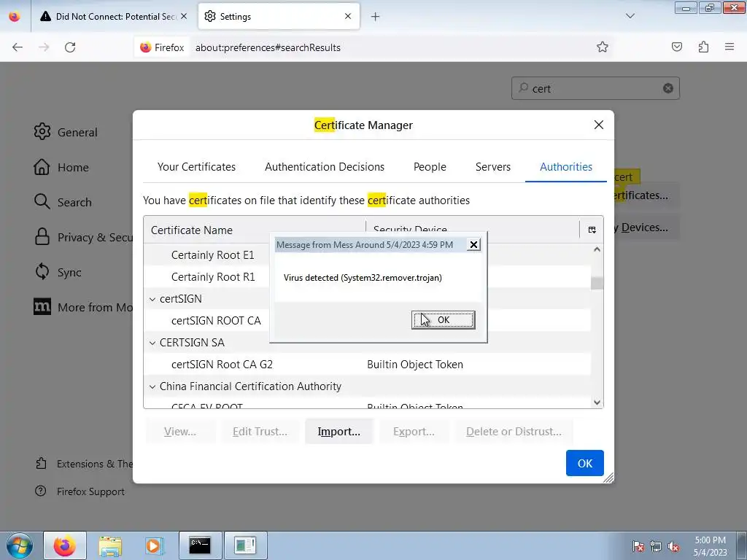The image size is (747, 560).
Task: Open a new tab
Action: pos(376,17)
